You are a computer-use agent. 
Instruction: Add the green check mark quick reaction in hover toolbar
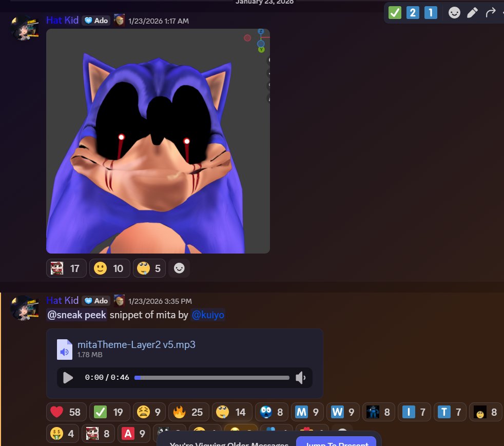395,13
